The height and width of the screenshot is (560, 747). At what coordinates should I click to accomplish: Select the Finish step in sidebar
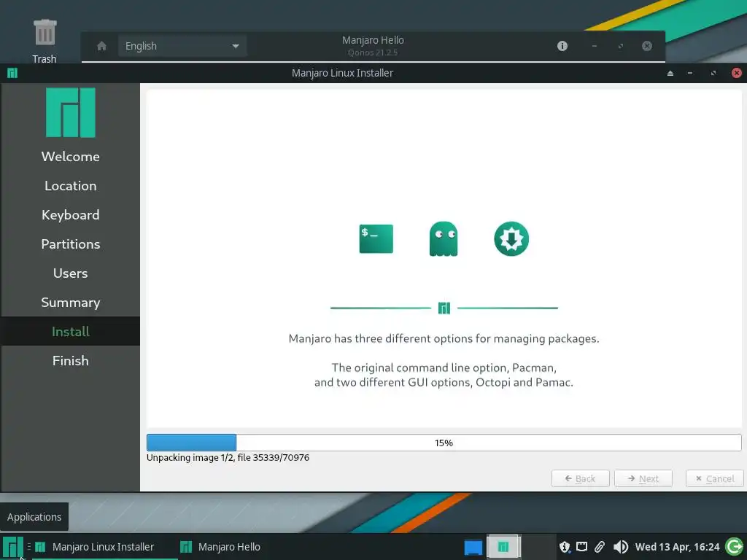pos(71,360)
